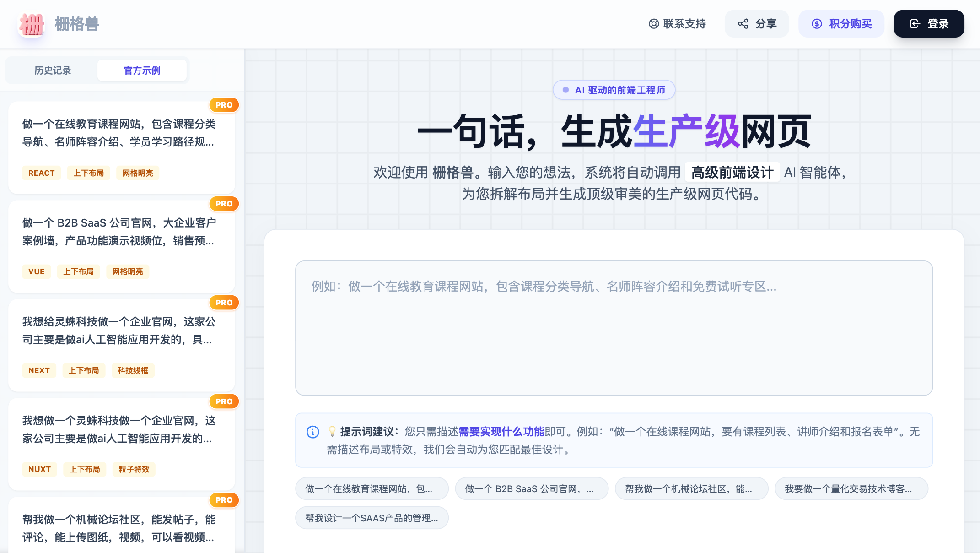This screenshot has width=980, height=553.
Task: Click the 需要实现什么功能 highlighted text
Action: pos(501,432)
